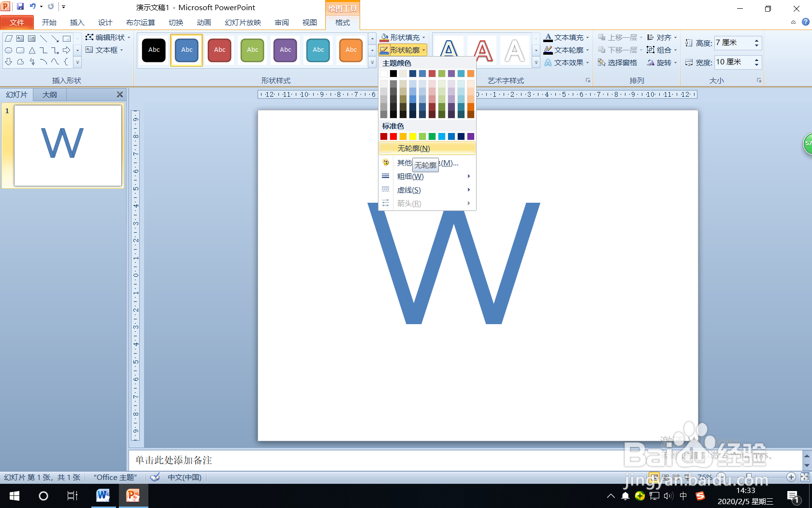This screenshot has height=508, width=812.
Task: Choose the red letter A WordArt style
Action: click(482, 50)
